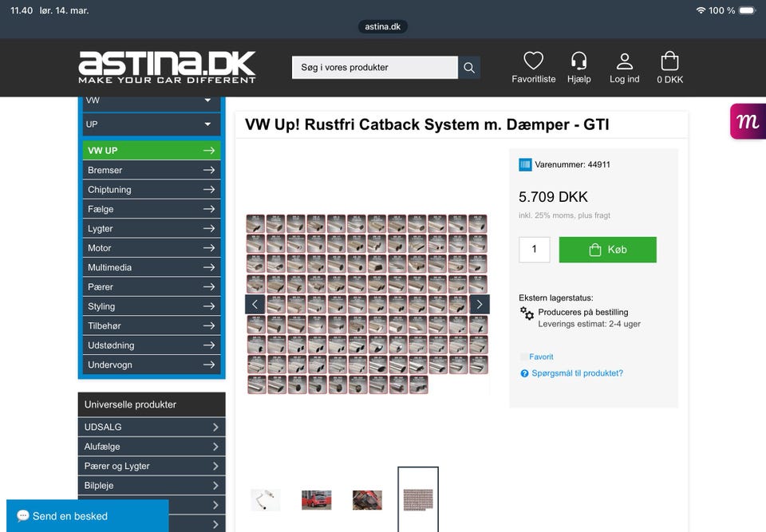Select the exhaust pipe thumbnail

click(266, 500)
